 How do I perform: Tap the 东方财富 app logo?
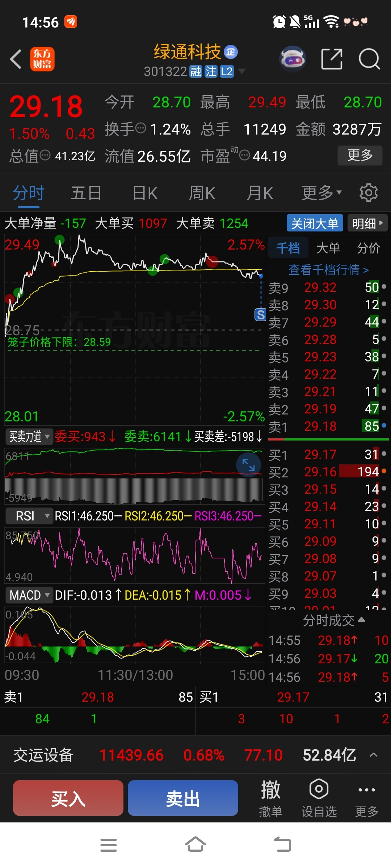point(42,59)
